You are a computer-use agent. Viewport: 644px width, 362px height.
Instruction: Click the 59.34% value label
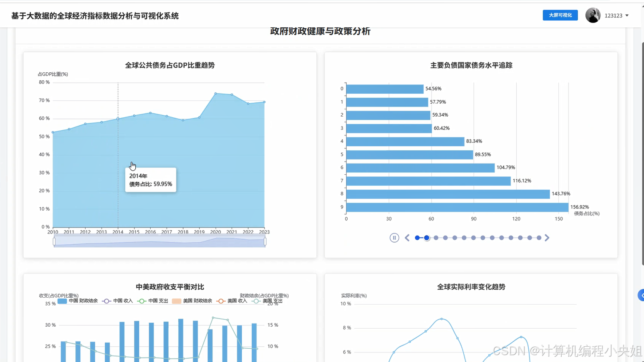click(440, 115)
